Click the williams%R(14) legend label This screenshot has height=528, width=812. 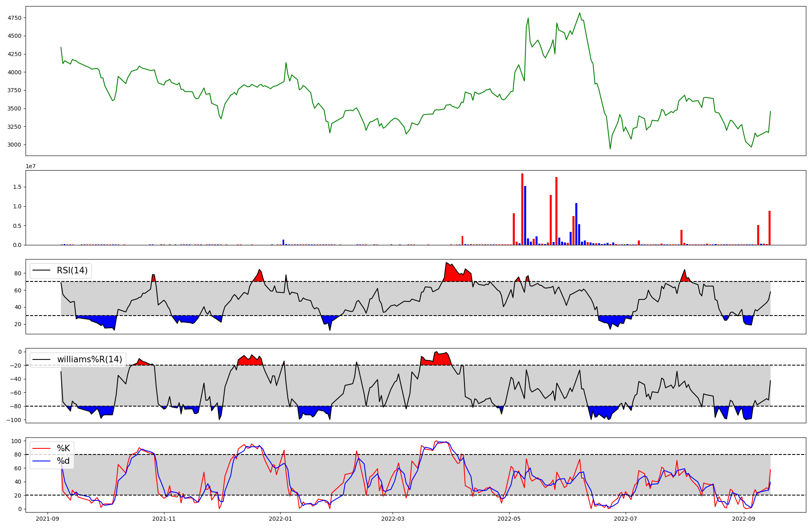[x=89, y=359]
